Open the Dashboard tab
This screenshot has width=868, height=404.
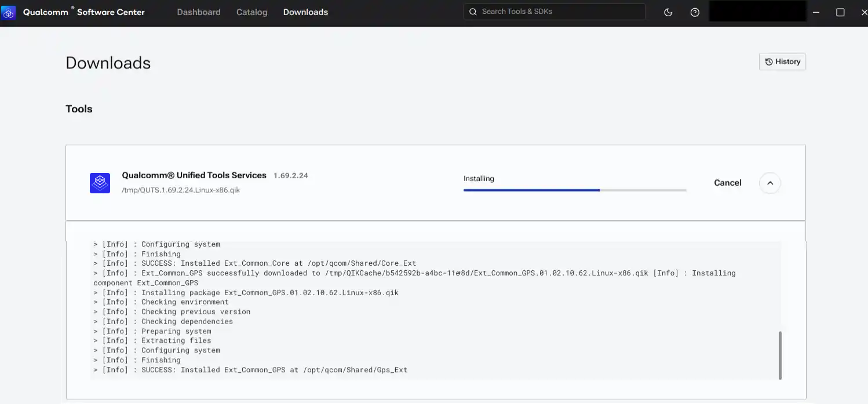[x=199, y=12]
